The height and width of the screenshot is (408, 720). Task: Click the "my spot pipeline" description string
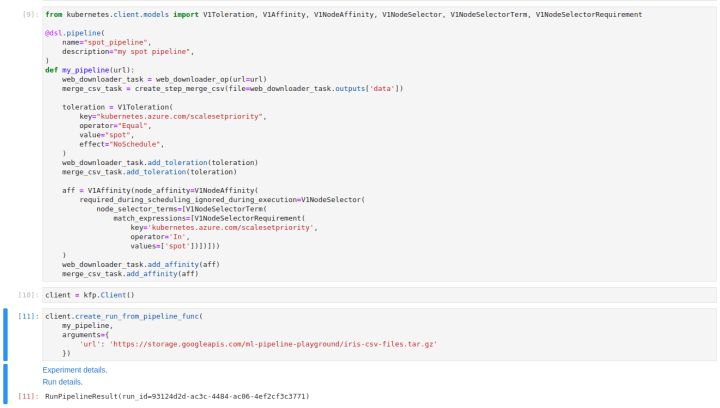(x=152, y=51)
